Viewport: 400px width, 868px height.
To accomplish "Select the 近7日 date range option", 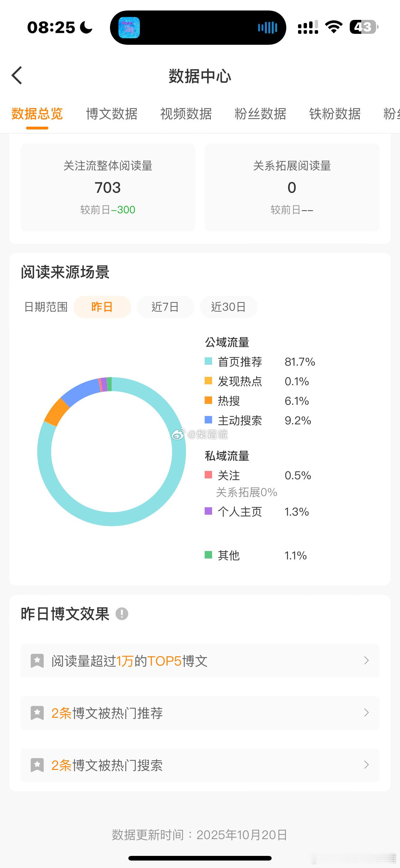I will [165, 307].
